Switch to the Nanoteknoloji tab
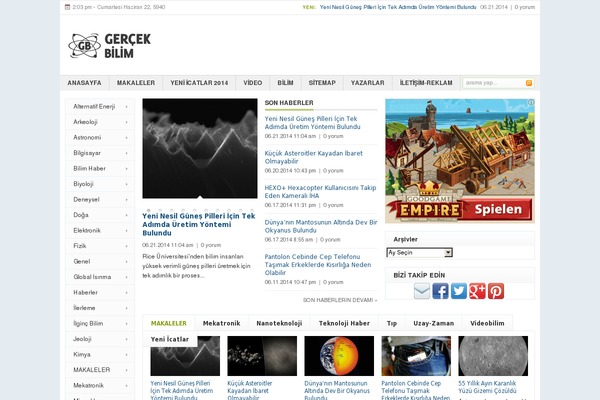The image size is (600, 400). tap(279, 323)
